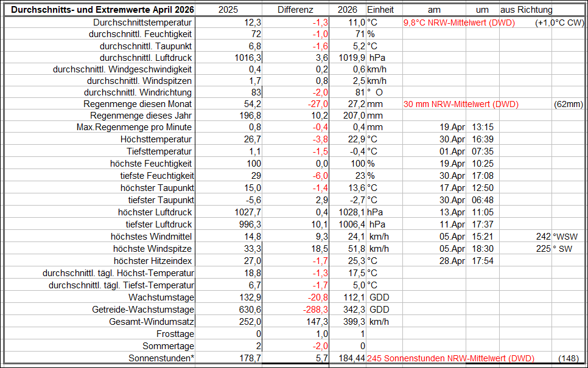The width and height of the screenshot is (588, 368).
Task: Click 'höchste Windspitze' label
Action: tap(152, 249)
